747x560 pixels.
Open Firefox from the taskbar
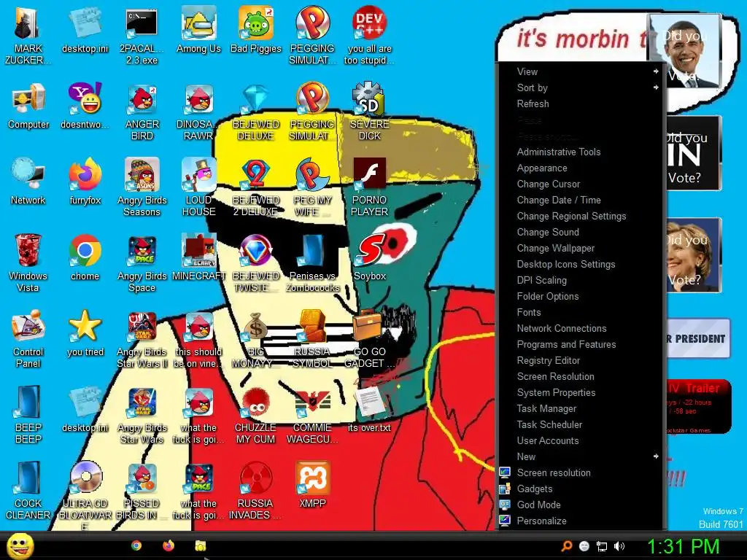[169, 545]
